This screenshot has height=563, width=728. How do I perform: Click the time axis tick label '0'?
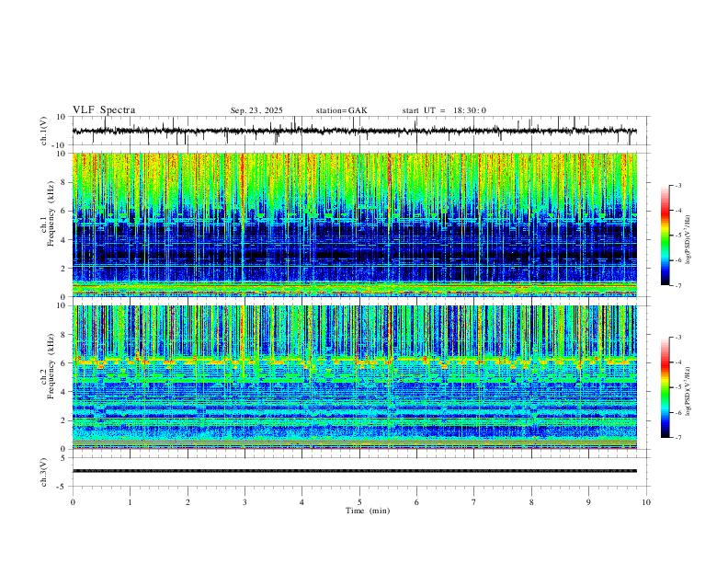pyautogui.click(x=73, y=502)
